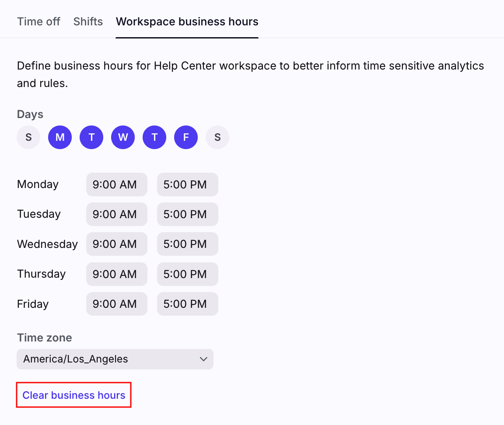Edit Thursday's 9:00 AM start time
Screen dimensions: 504x425
coord(116,274)
